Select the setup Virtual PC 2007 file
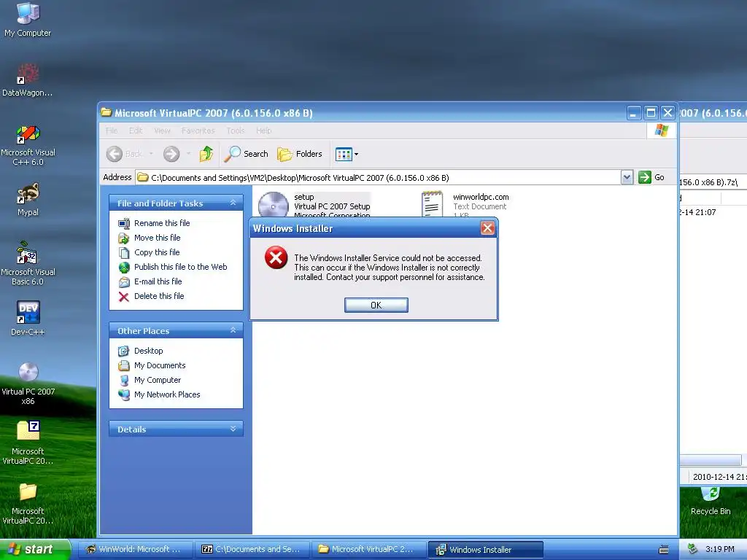747x560 pixels. pyautogui.click(x=314, y=205)
